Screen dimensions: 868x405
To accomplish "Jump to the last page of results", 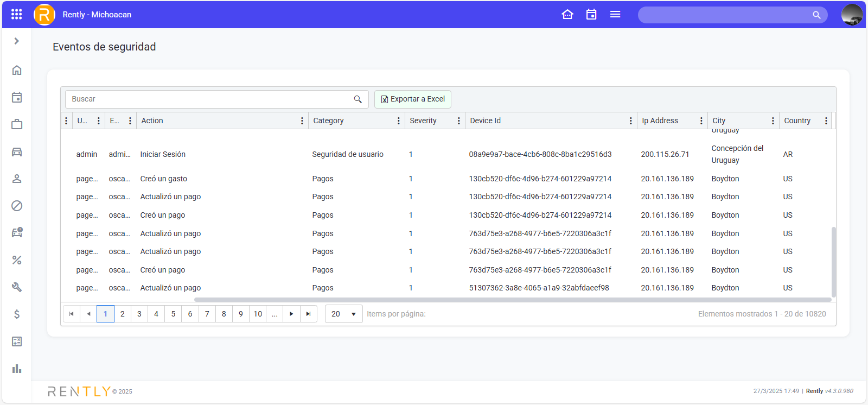I will [x=308, y=314].
